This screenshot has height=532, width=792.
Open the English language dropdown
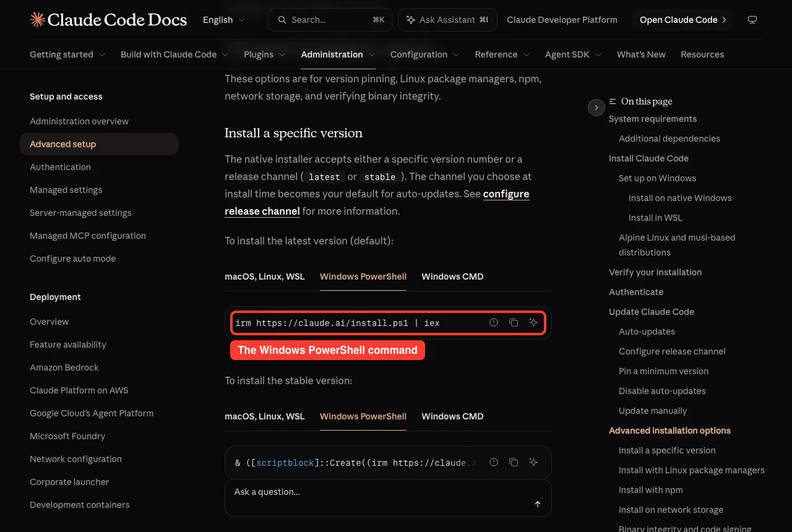point(224,20)
